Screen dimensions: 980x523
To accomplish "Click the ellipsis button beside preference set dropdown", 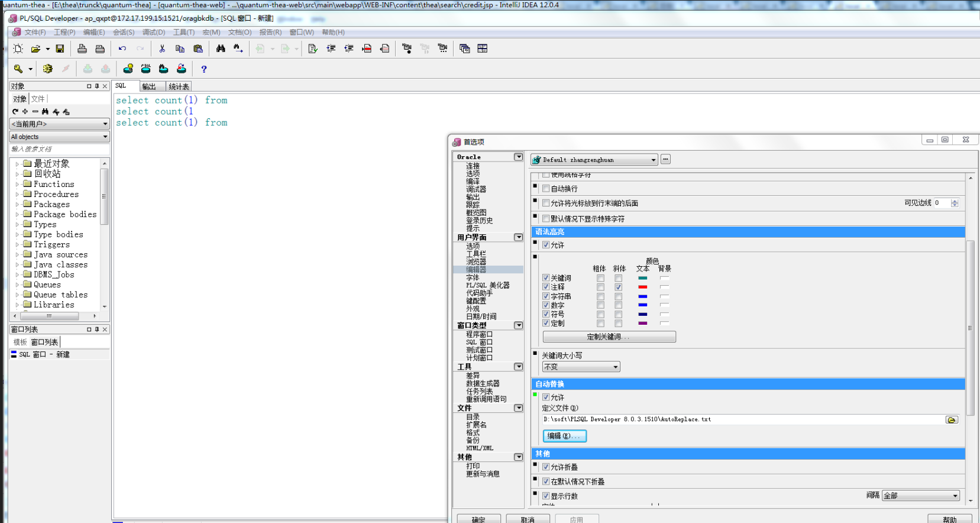I will coord(665,159).
